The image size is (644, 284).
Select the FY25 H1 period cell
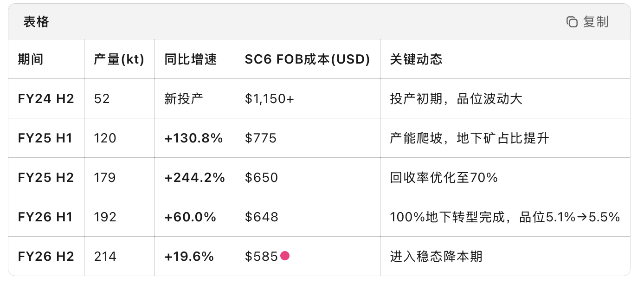45,138
